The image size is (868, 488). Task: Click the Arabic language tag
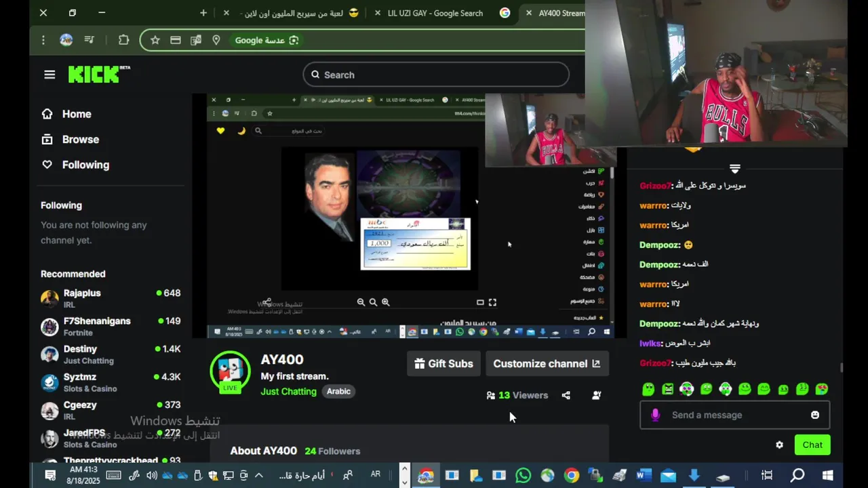[x=338, y=391]
